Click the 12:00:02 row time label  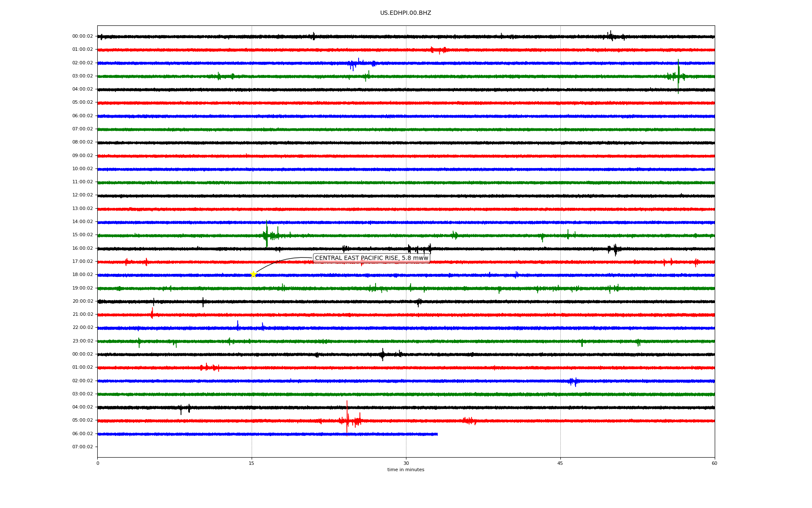82,195
